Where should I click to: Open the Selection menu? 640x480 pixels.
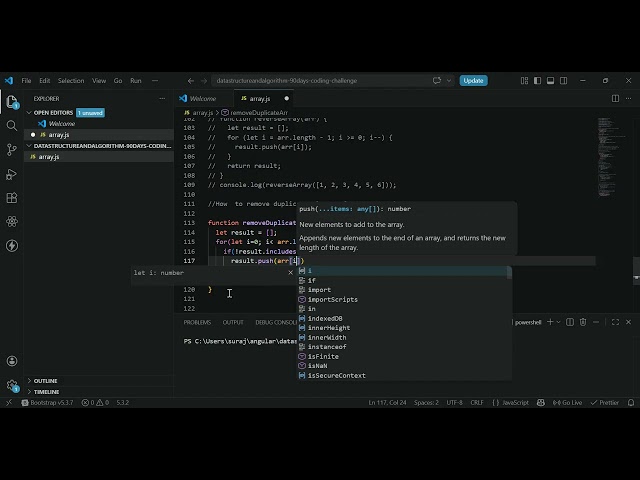[71, 80]
